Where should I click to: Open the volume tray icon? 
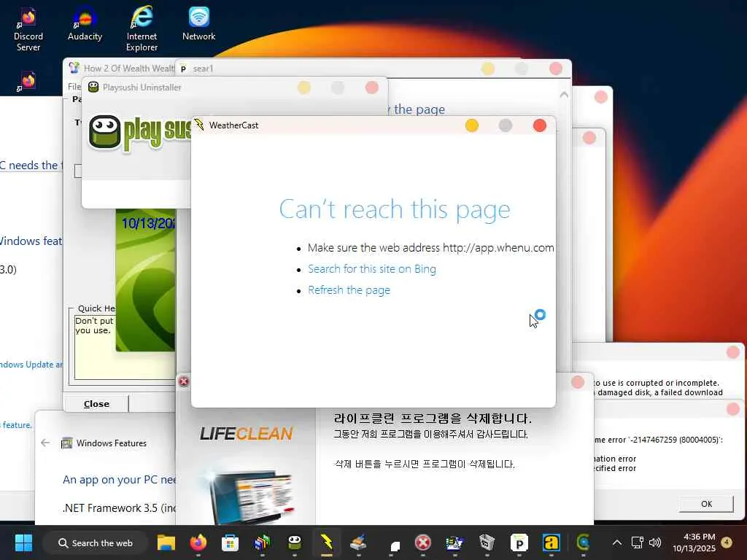coord(655,542)
